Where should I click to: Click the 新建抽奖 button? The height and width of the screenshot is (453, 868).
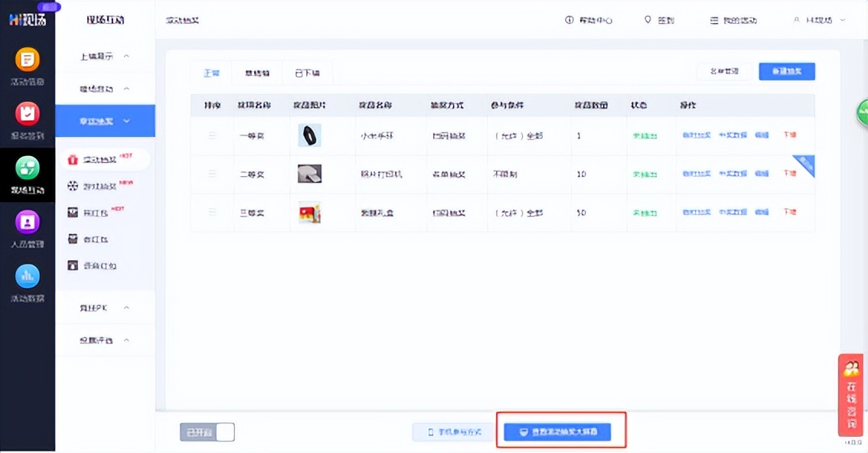coord(786,70)
